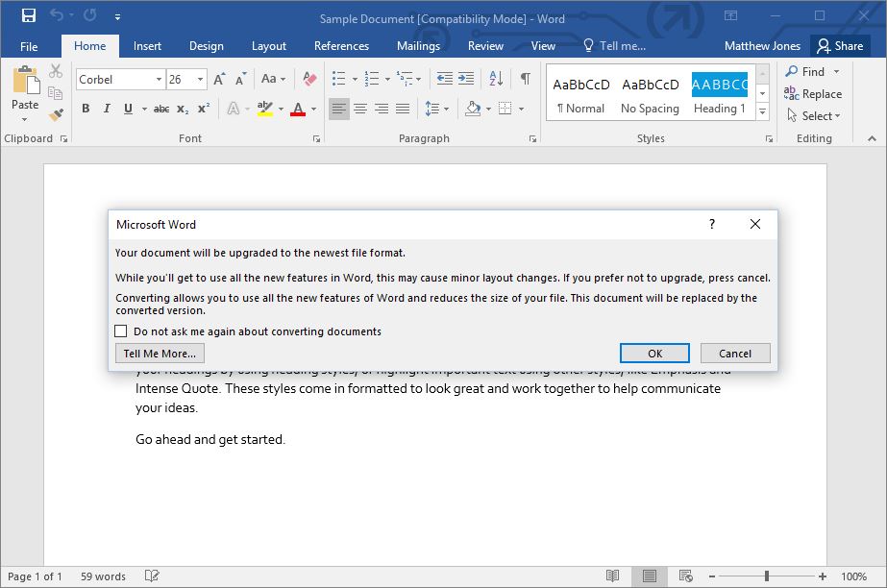The width and height of the screenshot is (887, 588).
Task: Shrink font size with smaller A icon
Action: (x=240, y=79)
